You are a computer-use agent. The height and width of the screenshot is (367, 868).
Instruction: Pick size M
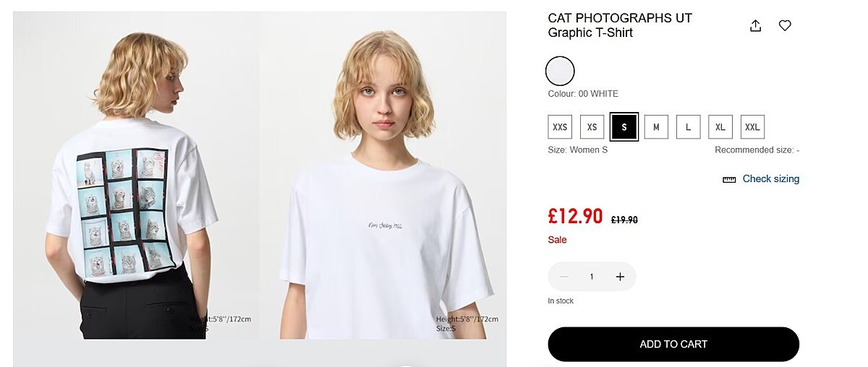tap(656, 127)
